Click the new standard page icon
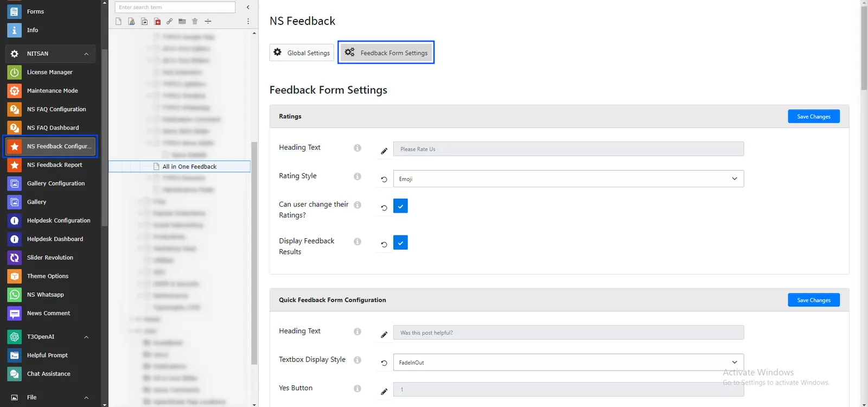 point(118,22)
